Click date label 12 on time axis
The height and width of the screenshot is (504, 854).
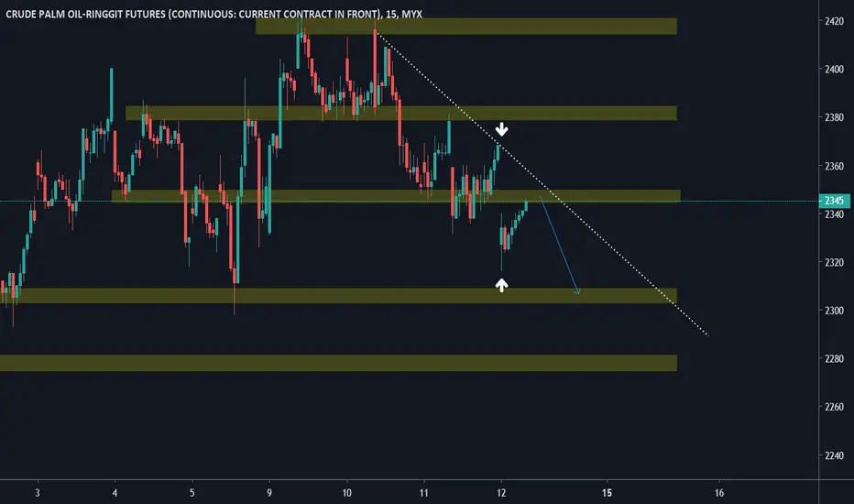(x=501, y=493)
